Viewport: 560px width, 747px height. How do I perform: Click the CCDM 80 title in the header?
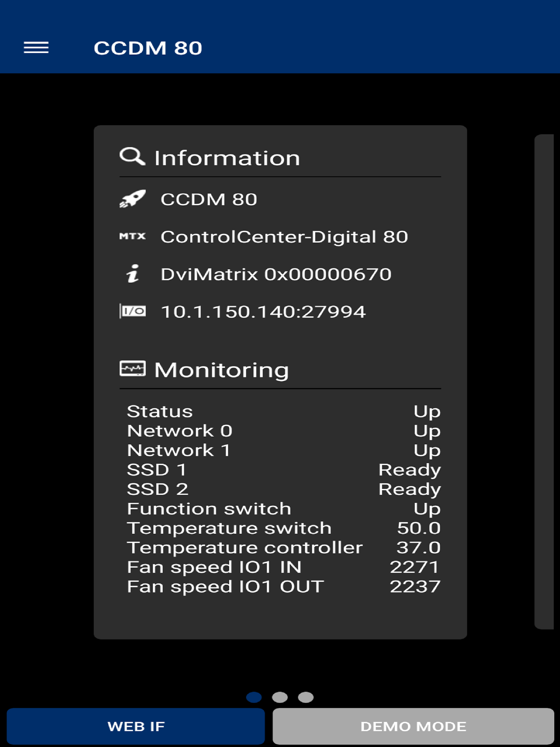[x=148, y=48]
